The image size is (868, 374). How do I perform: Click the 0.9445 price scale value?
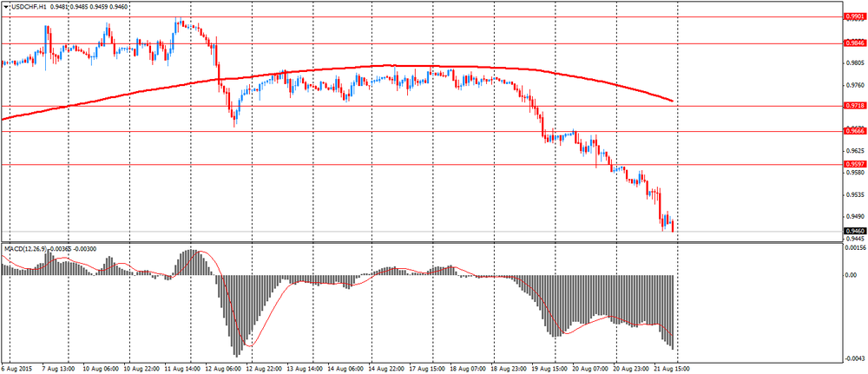pos(855,239)
